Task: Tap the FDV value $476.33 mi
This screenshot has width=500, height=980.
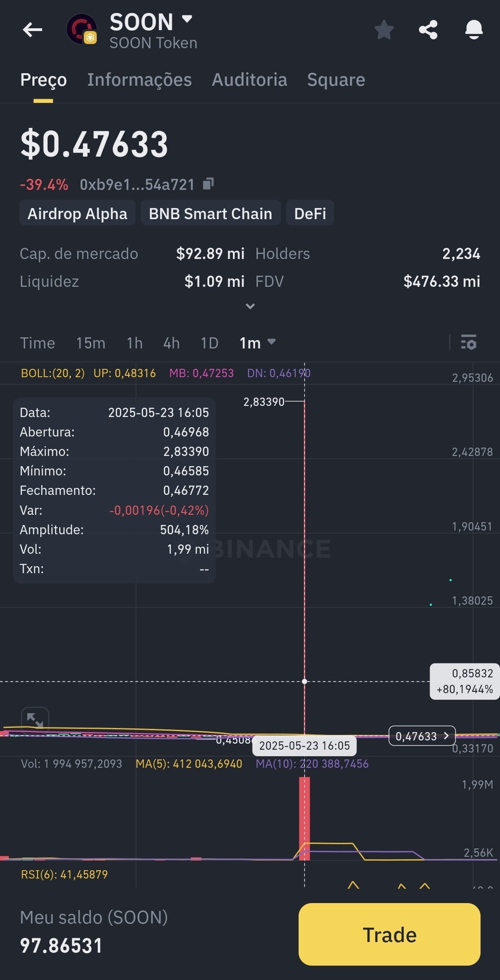Action: (442, 281)
